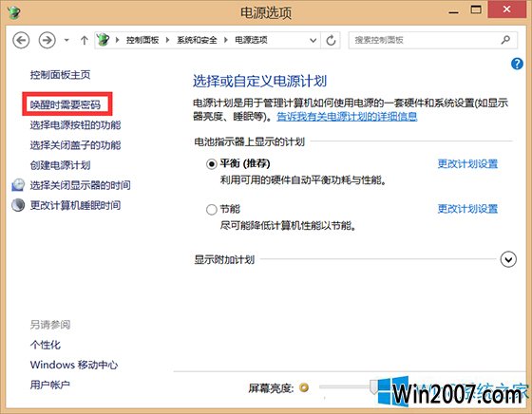This screenshot has height=414, width=532.
Task: Open the address bar history dropdown
Action: [313, 40]
